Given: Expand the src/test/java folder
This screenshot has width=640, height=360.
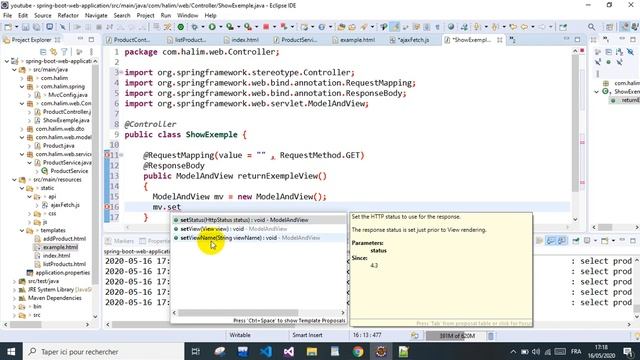Looking at the screenshot, I should coord(14,281).
